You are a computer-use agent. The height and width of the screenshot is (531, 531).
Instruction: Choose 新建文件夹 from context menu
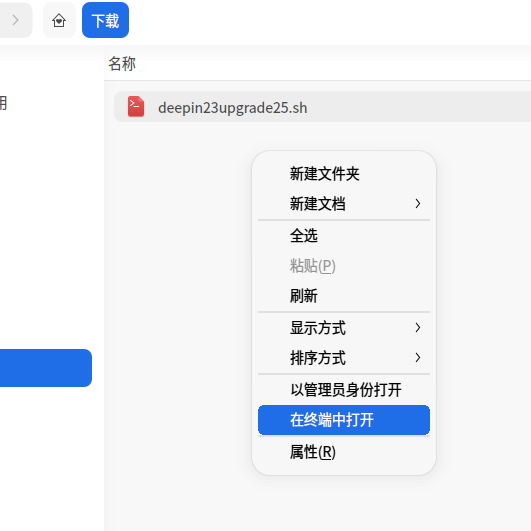tap(344, 174)
